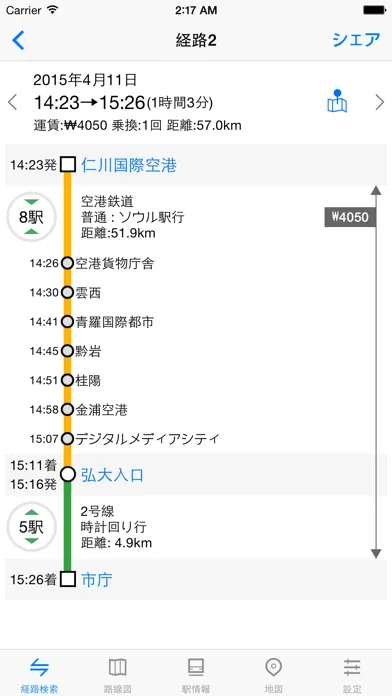This screenshot has width=392, height=696.
Task: Tap the シェア share button
Action: [x=356, y=40]
